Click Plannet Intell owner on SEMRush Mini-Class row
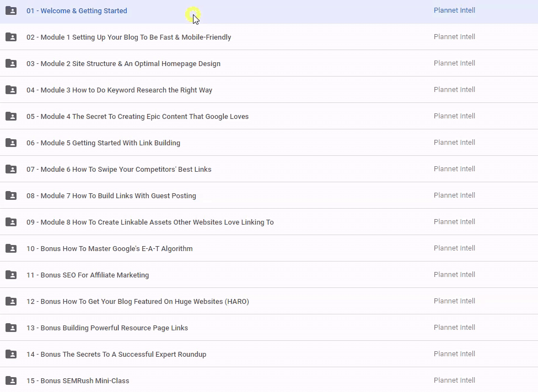The image size is (538, 392). pos(454,380)
